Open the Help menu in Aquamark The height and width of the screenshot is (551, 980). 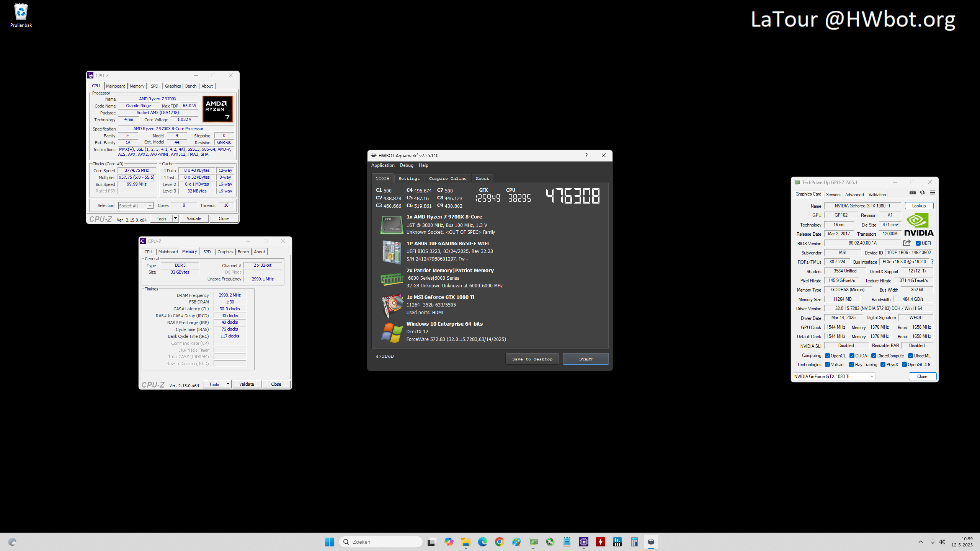[423, 165]
